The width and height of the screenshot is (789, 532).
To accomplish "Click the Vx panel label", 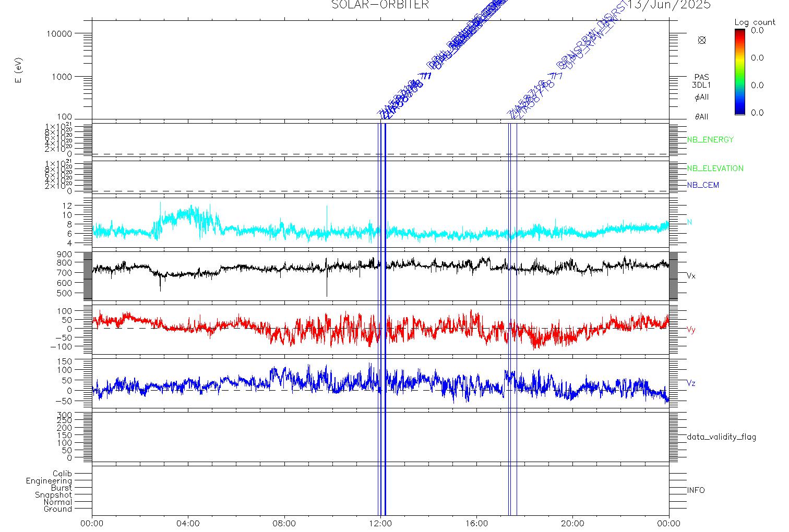I will 691,275.
